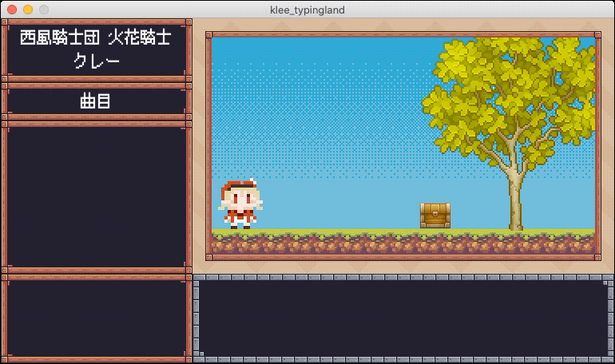Click the greyed-out zoom window button
This screenshot has height=364, width=615.
[43, 10]
